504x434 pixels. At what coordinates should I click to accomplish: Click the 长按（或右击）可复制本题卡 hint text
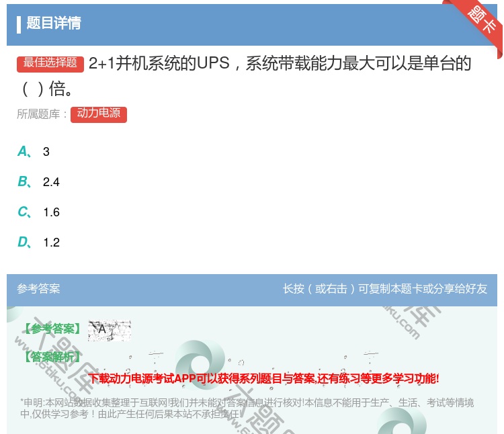coord(385,288)
